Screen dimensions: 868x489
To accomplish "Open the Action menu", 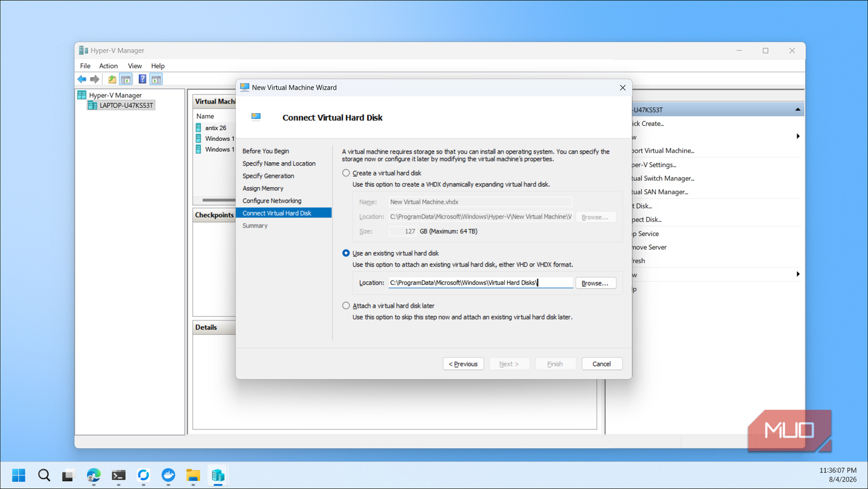I will 108,66.
